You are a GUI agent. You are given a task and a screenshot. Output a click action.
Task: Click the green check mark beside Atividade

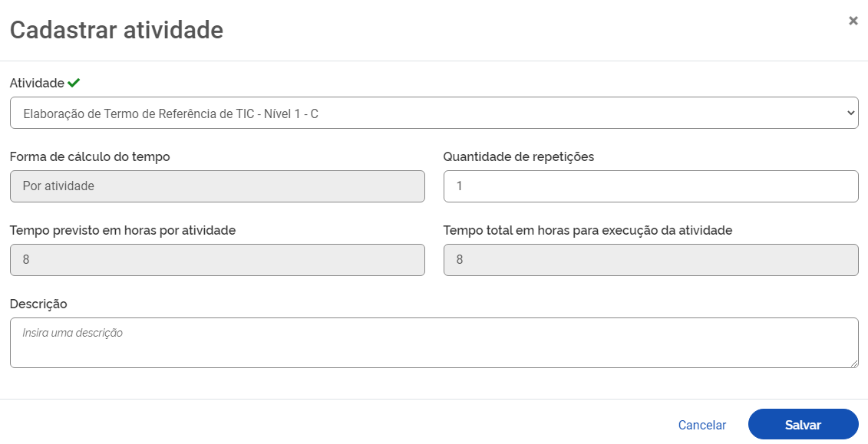tap(74, 83)
